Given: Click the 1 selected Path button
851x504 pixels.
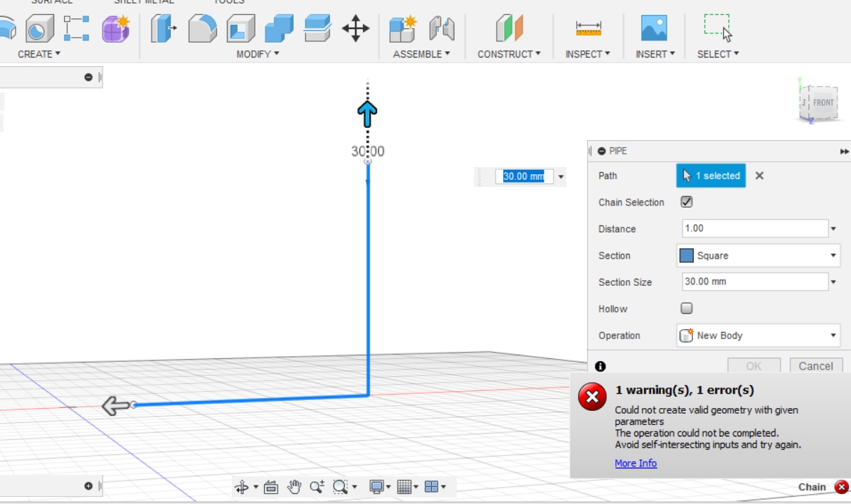Looking at the screenshot, I should 711,176.
